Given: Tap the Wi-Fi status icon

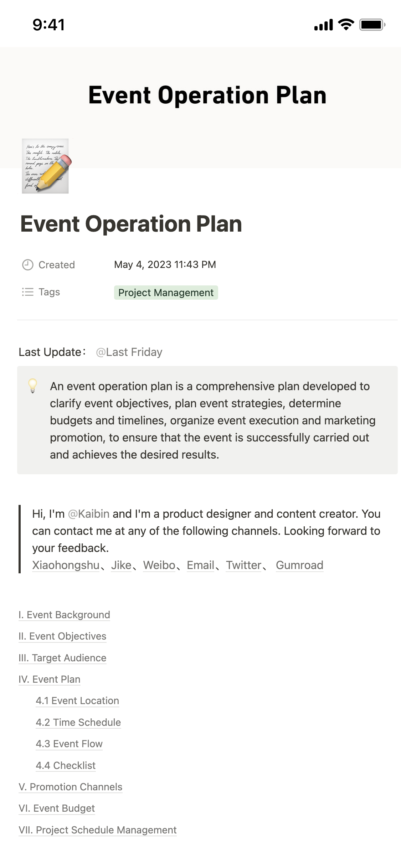Looking at the screenshot, I should point(346,25).
